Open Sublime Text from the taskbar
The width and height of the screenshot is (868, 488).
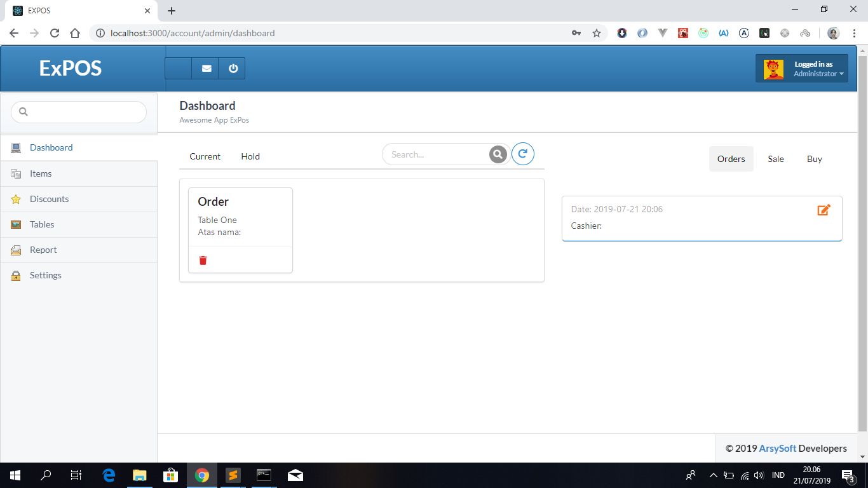pyautogui.click(x=233, y=475)
